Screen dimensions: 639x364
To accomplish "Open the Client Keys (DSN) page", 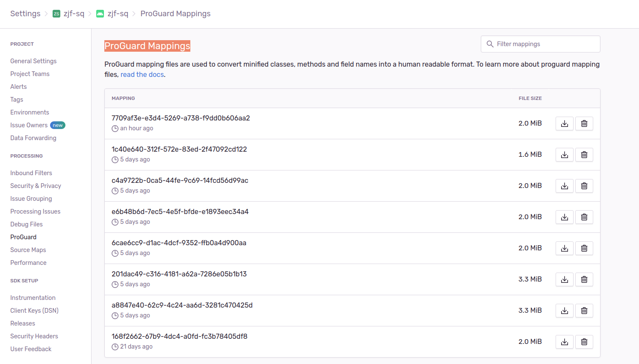I will click(34, 310).
